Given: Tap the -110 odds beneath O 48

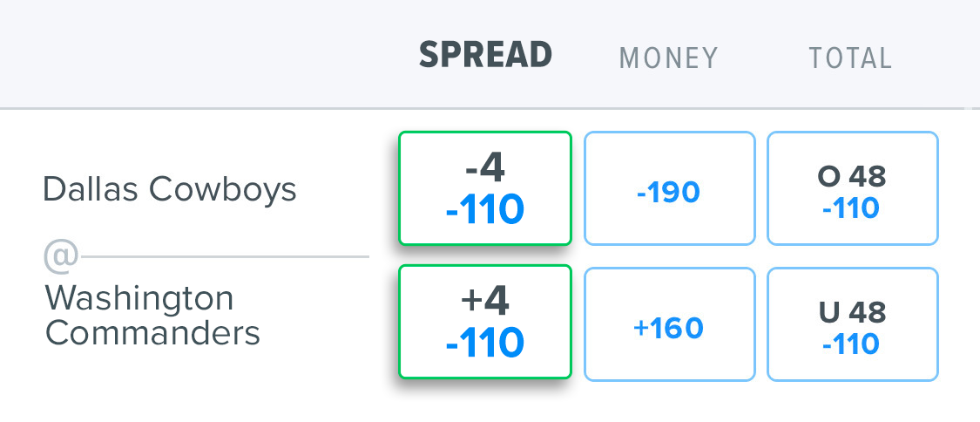Looking at the screenshot, I should [852, 209].
